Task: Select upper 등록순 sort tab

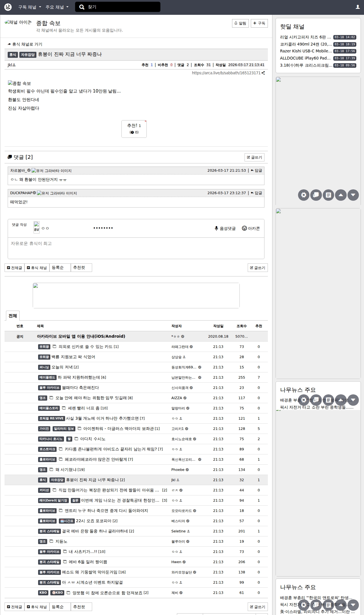Action: 60,268
